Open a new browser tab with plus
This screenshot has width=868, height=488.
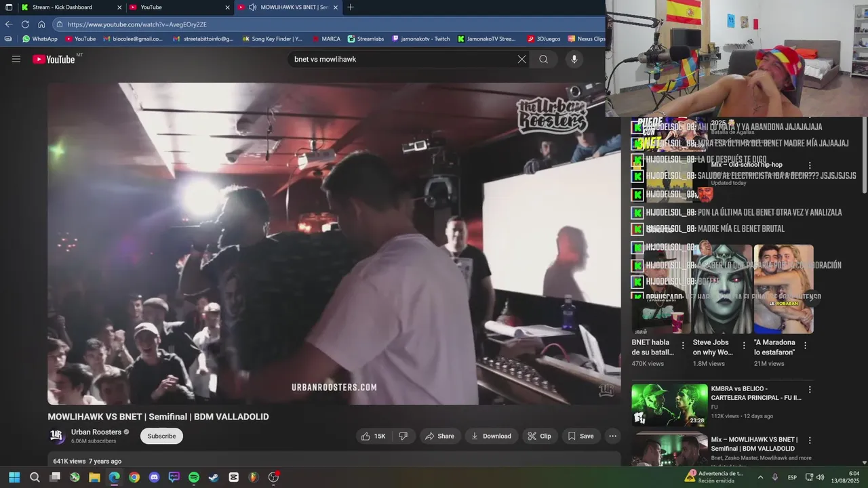350,7
